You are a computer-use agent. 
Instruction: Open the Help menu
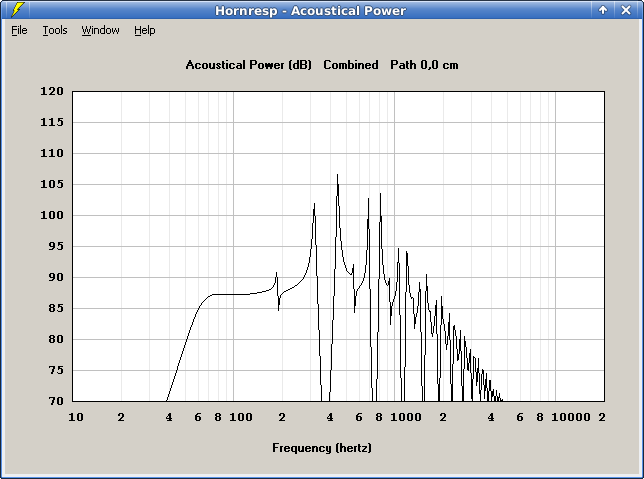[145, 30]
